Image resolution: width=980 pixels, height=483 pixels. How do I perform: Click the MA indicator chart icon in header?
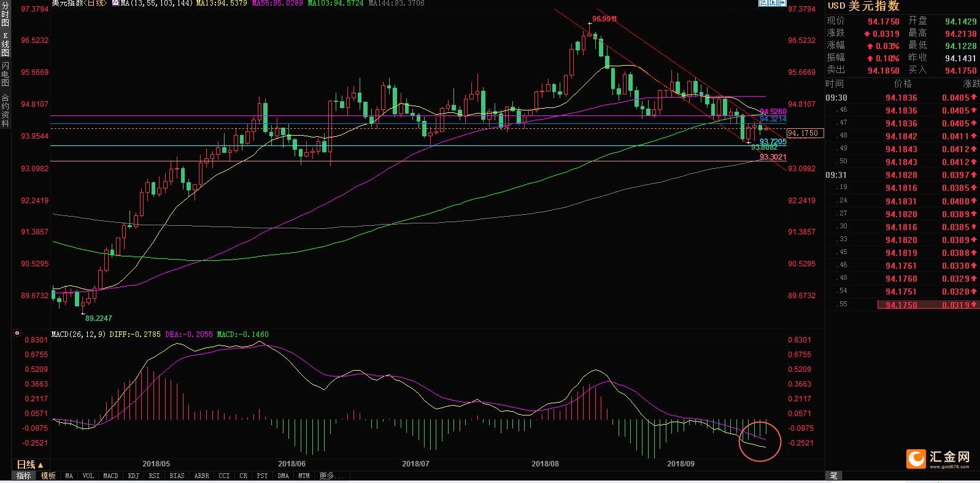click(115, 3)
